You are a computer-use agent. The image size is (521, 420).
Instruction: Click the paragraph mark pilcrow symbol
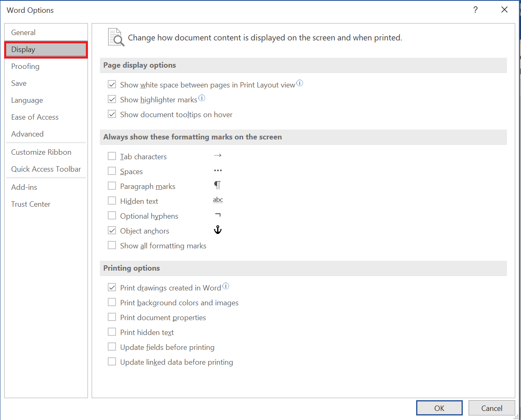click(x=217, y=185)
